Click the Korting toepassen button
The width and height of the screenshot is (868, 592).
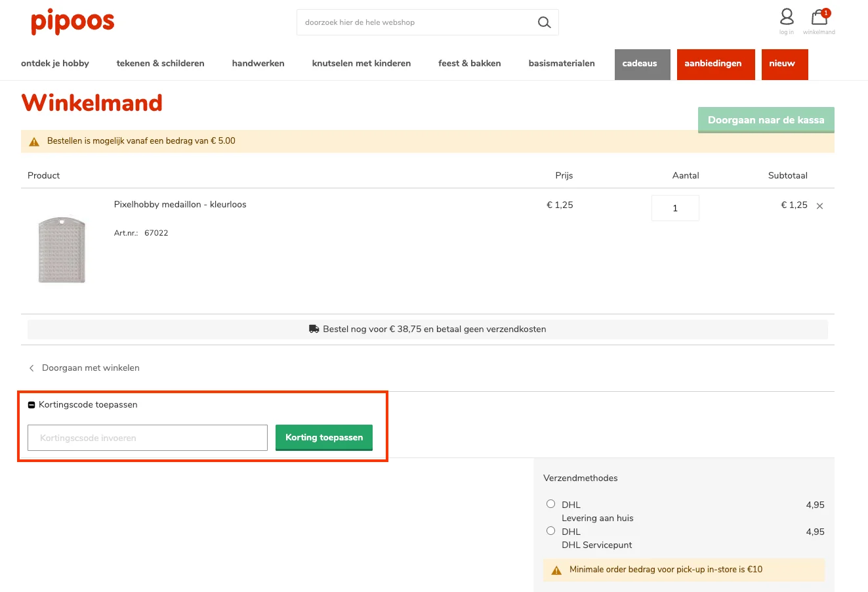coord(323,438)
